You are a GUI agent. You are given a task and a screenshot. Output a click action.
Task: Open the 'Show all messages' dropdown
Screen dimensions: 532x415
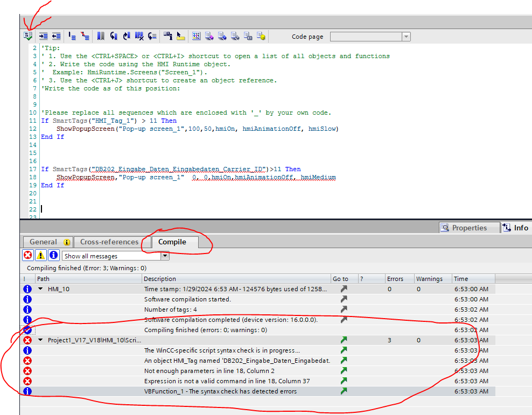[165, 256]
